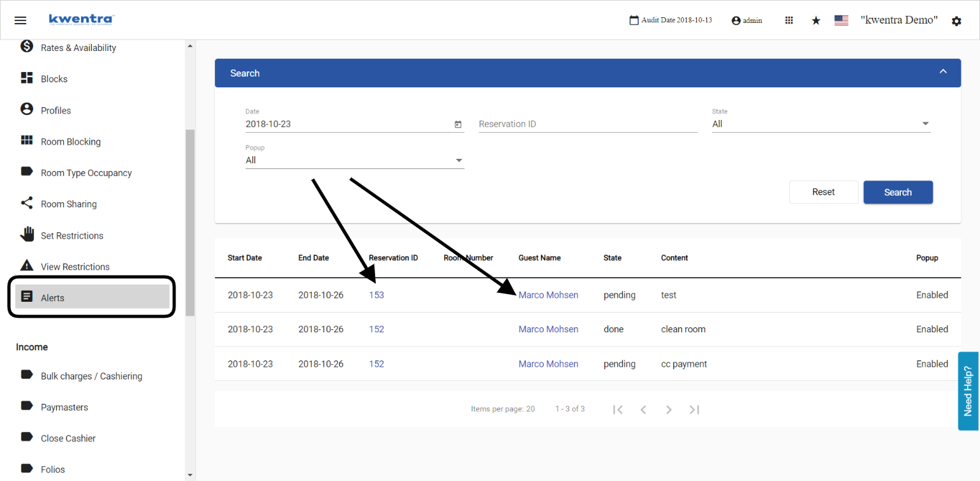Click the Folios tag icon

click(x=27, y=468)
